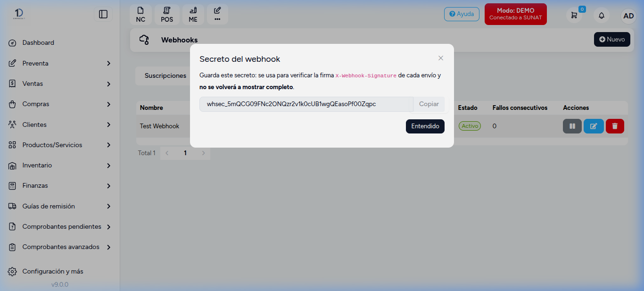Expand the Guías de remisión chevron

(x=108, y=207)
